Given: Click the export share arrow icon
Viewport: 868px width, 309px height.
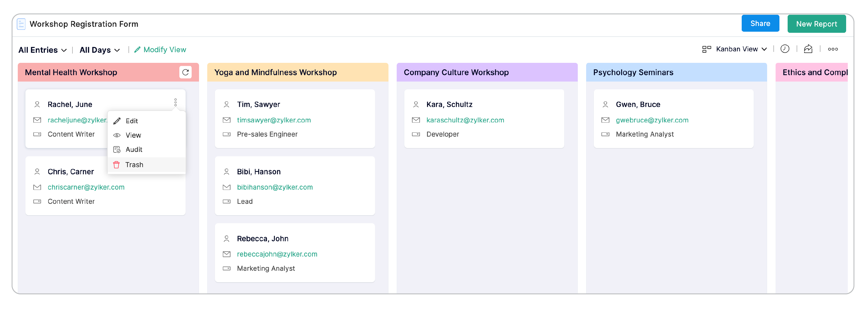Looking at the screenshot, I should pyautogui.click(x=808, y=49).
